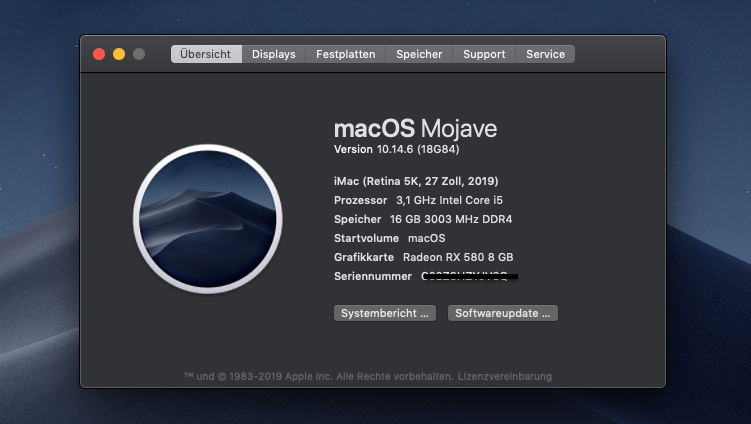Open the Displays tab
This screenshot has height=424, width=751.
(273, 54)
